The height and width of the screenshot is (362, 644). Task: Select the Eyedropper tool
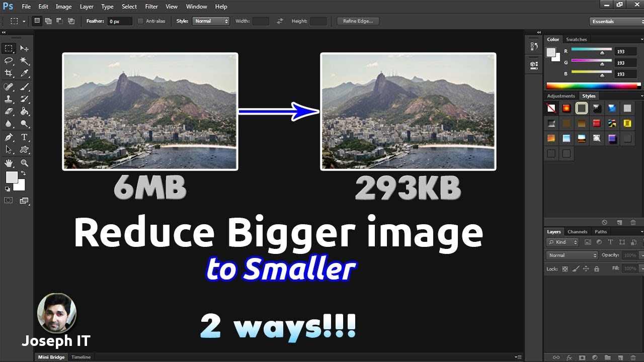24,73
